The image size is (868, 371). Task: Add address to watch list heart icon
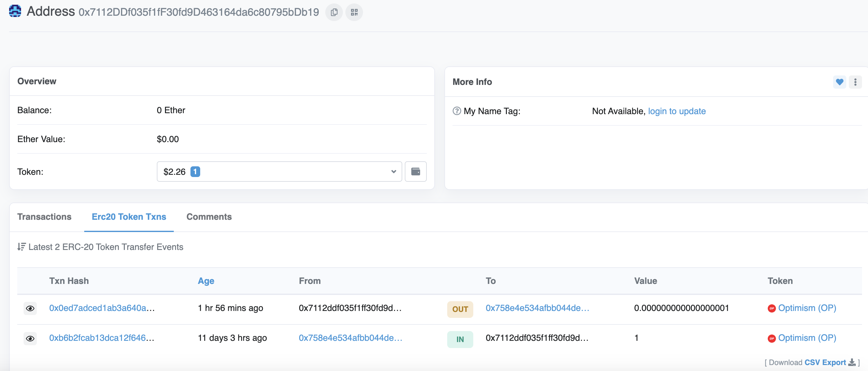click(x=839, y=82)
